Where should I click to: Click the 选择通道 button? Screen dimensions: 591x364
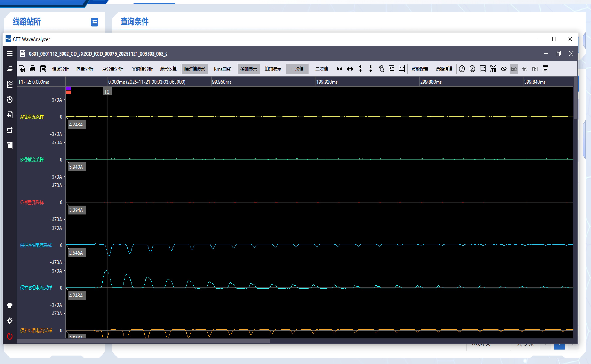pos(444,69)
